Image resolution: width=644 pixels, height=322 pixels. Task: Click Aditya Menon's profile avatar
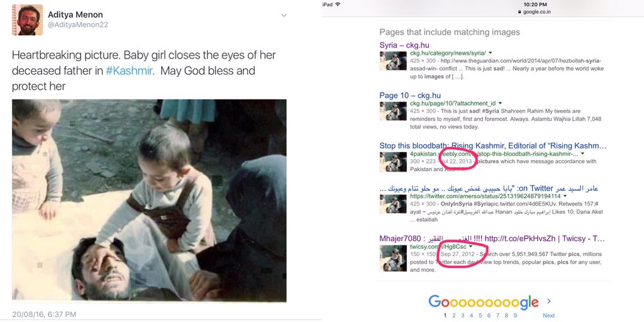(x=27, y=20)
